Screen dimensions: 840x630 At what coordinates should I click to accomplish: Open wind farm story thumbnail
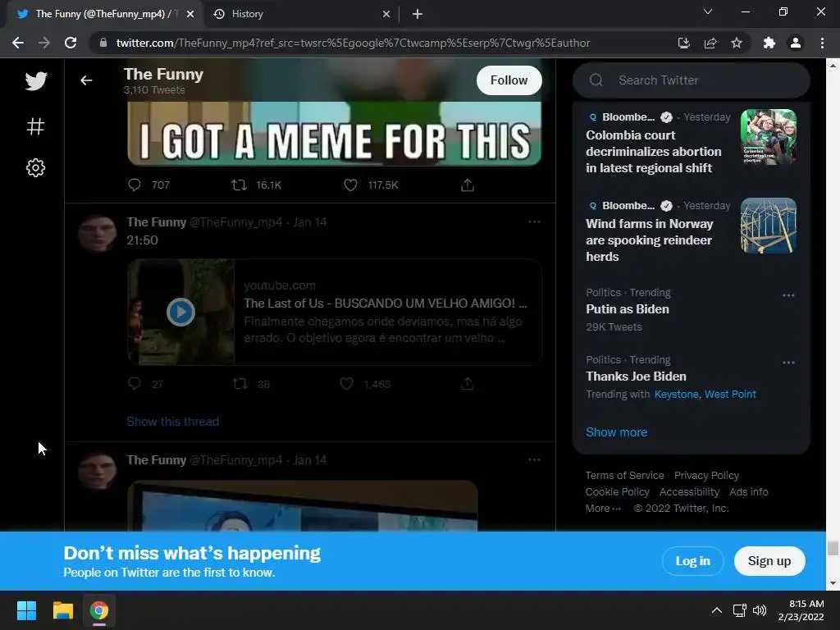[768, 226]
